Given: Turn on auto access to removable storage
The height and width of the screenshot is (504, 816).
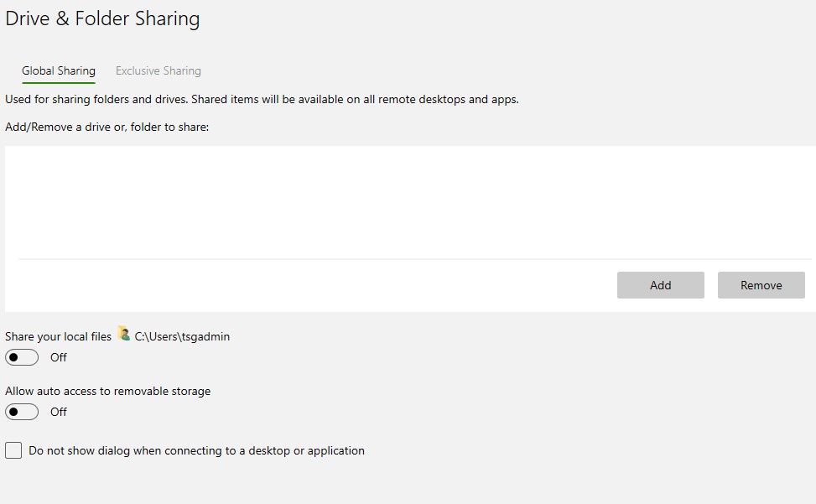Looking at the screenshot, I should pos(22,413).
